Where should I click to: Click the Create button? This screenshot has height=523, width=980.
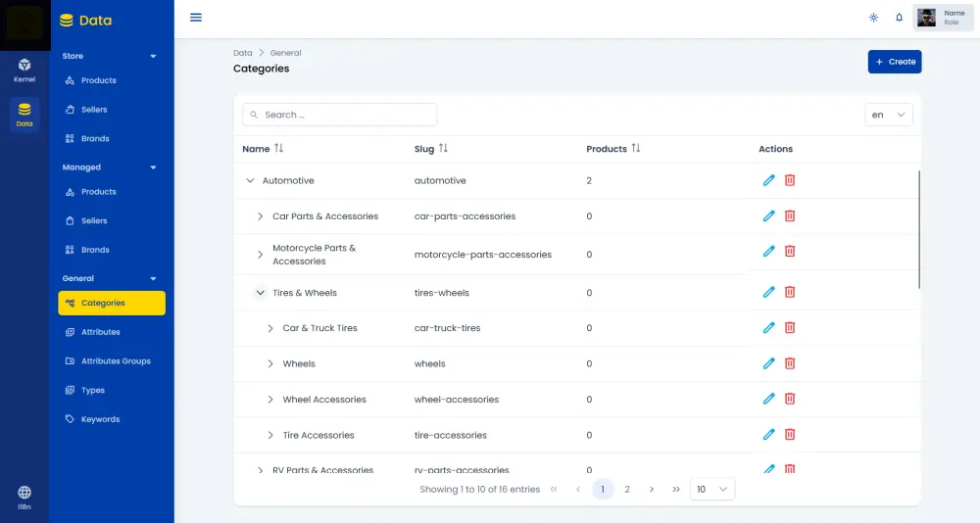click(x=895, y=62)
